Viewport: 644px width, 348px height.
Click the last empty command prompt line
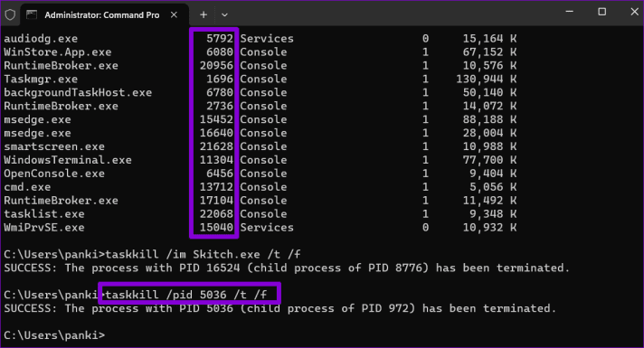point(54,335)
